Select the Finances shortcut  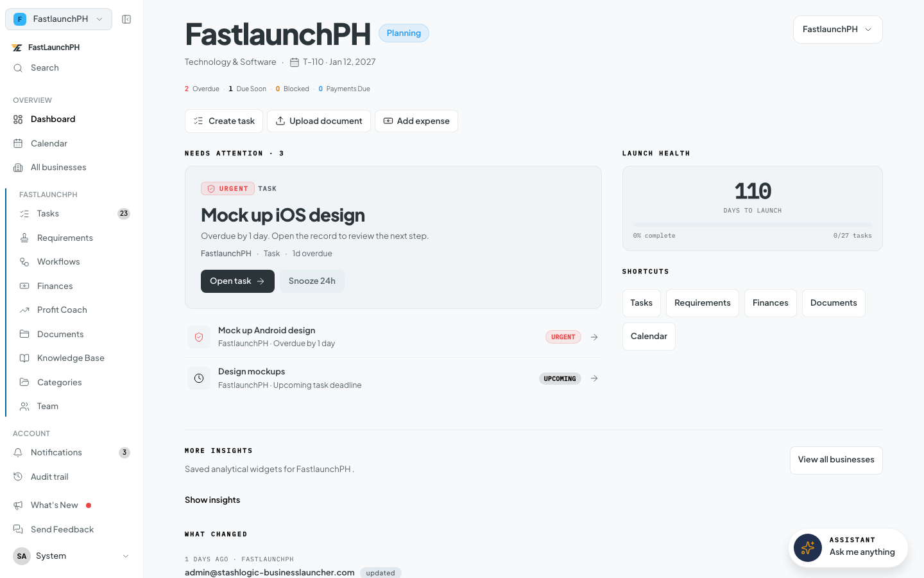click(770, 303)
